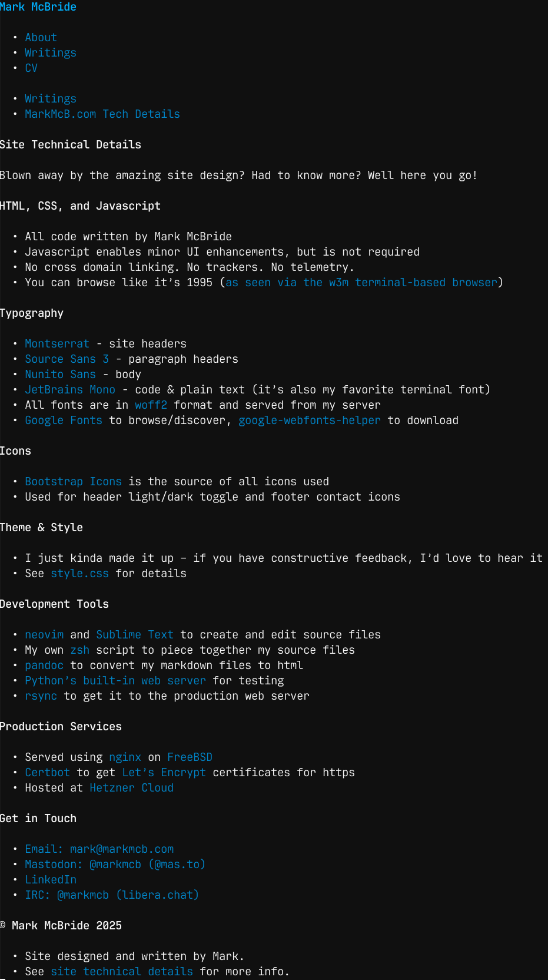The height and width of the screenshot is (980, 548).
Task: Follow the footer site technical details link
Action: [122, 972]
